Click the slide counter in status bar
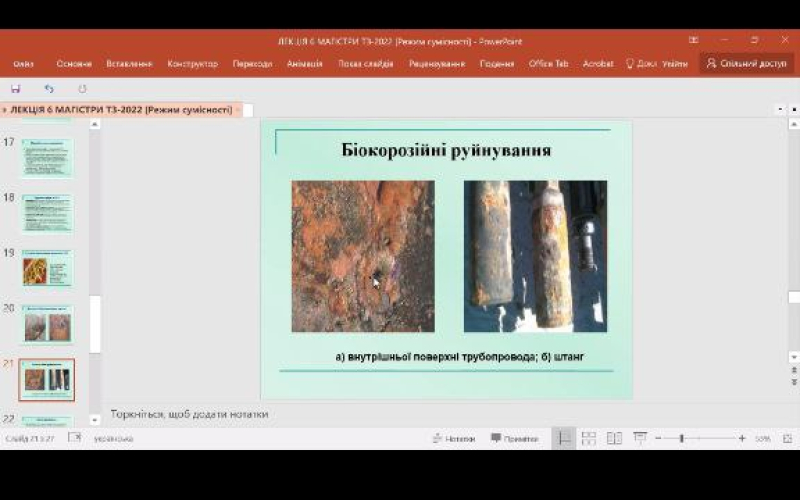This screenshot has width=800, height=500. coord(30,439)
